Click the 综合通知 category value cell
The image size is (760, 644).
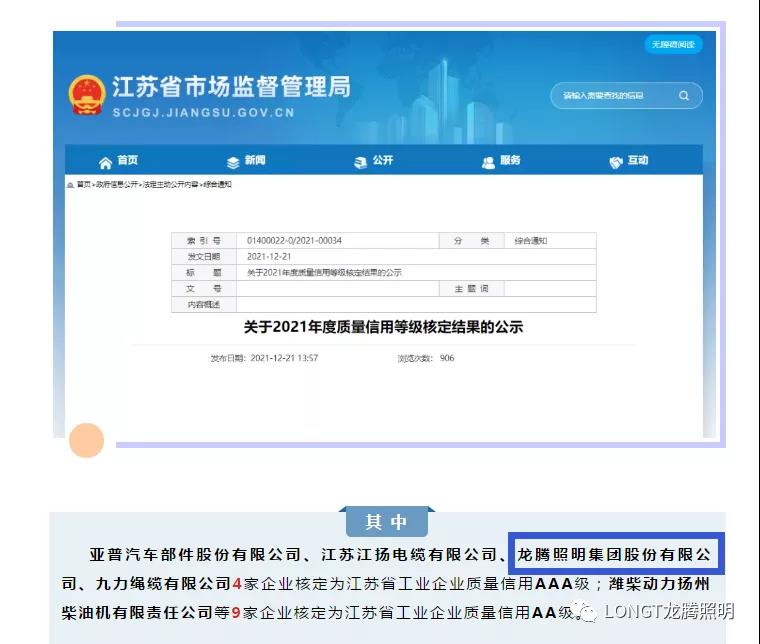(550, 241)
